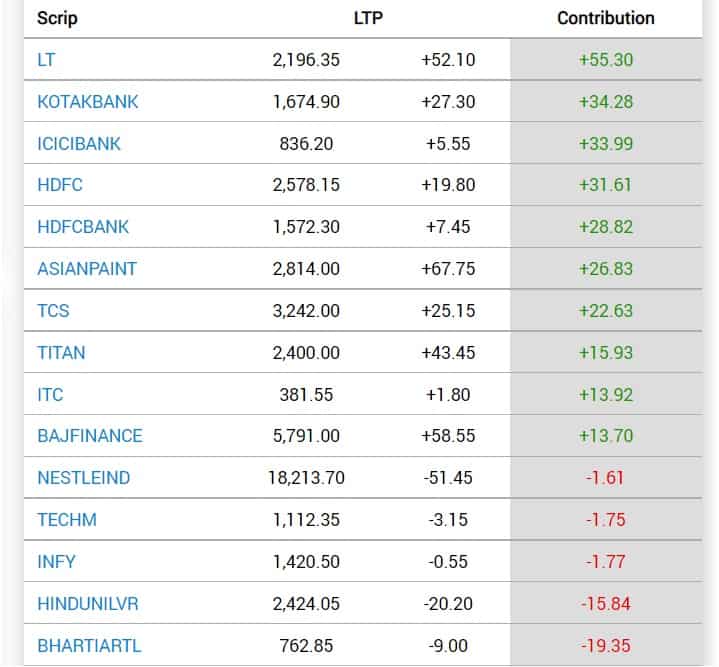Open the ITC scrip link
719x667 pixels.
pyautogui.click(x=50, y=395)
